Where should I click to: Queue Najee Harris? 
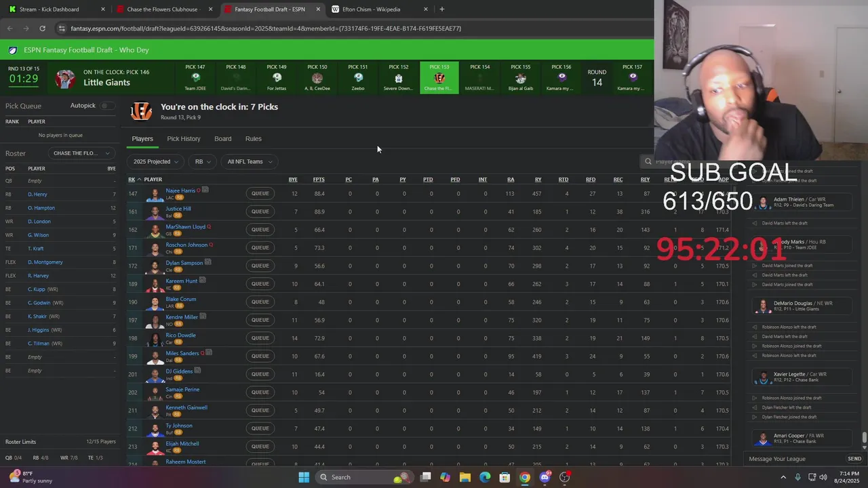click(260, 193)
